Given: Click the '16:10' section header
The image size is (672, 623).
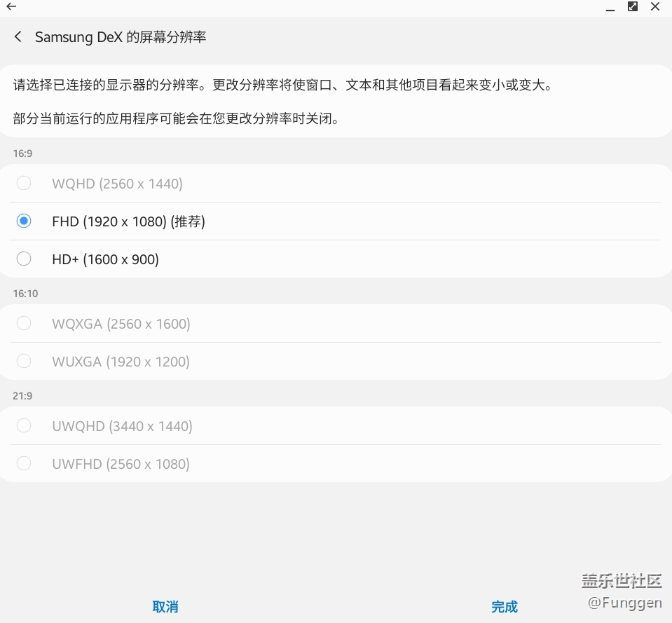Looking at the screenshot, I should coord(25,294).
